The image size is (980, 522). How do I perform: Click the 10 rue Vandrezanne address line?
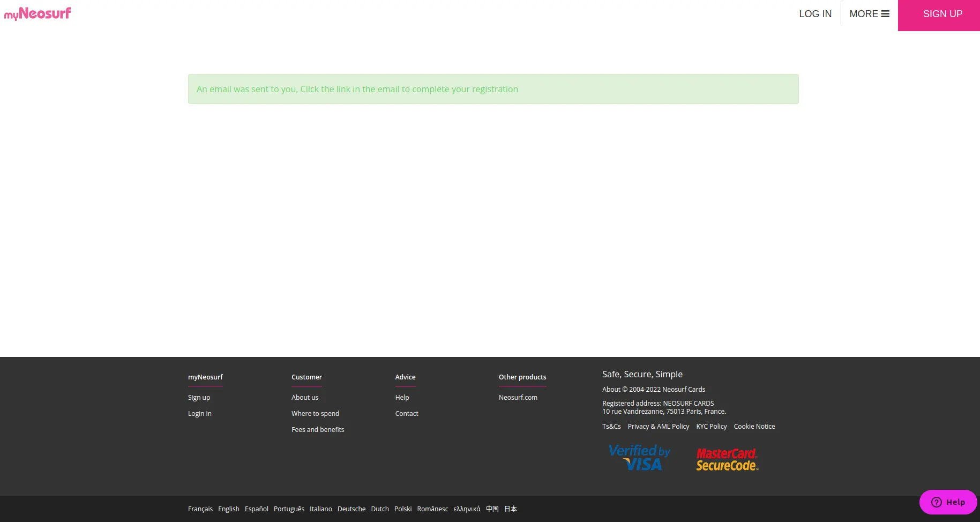coord(664,412)
